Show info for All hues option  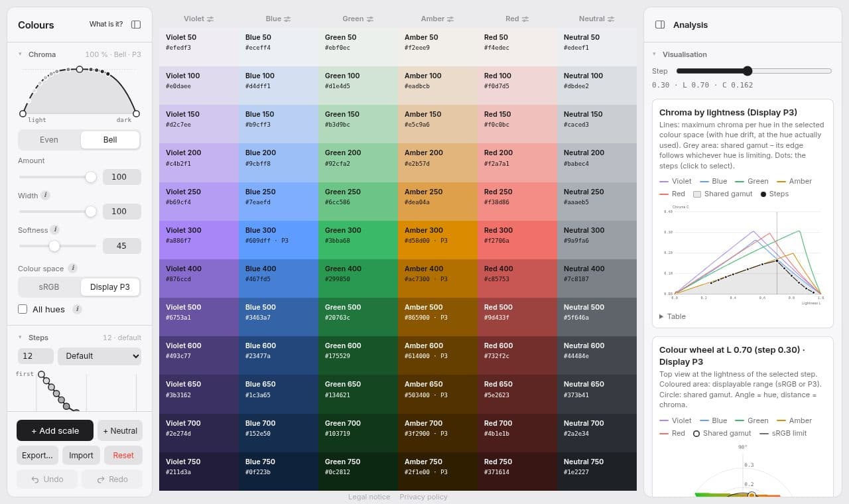(x=77, y=309)
